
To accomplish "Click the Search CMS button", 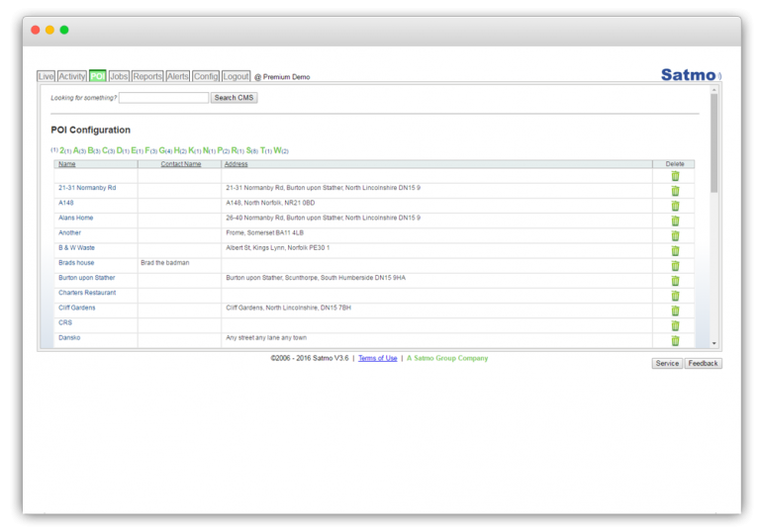I will click(x=235, y=98).
